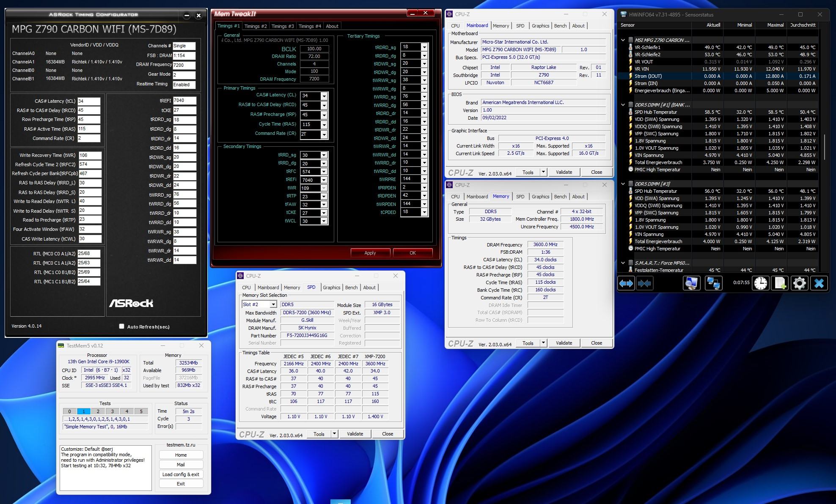Open CPU tab in CPU-Z SPD window
This screenshot has width=836, height=504.
[246, 288]
